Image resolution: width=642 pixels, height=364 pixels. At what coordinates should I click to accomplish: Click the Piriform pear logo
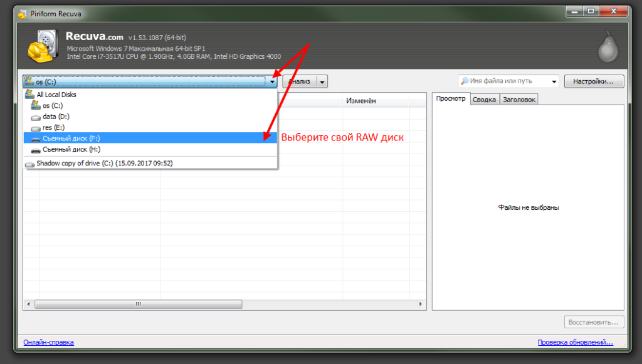point(608,48)
